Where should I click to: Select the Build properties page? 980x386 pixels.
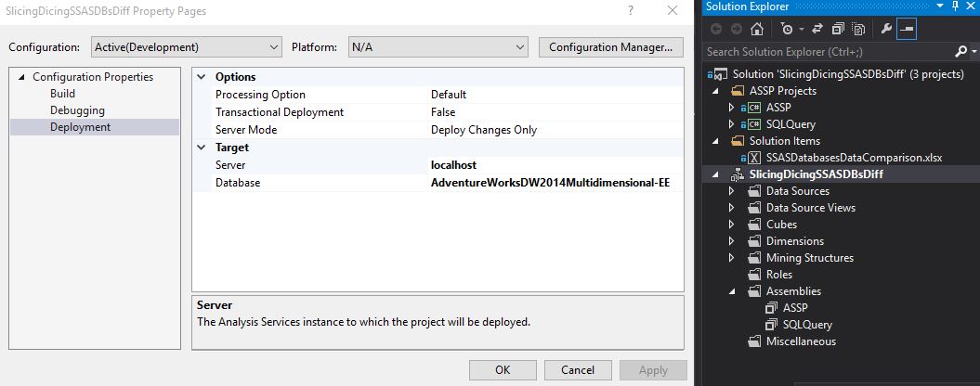[x=62, y=94]
